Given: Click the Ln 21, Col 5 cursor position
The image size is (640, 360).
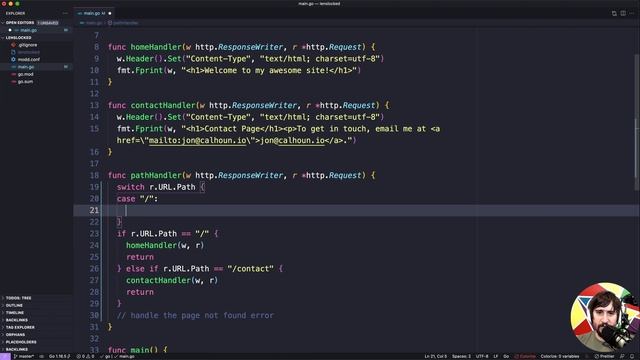Looking at the screenshot, I should [x=436, y=357].
